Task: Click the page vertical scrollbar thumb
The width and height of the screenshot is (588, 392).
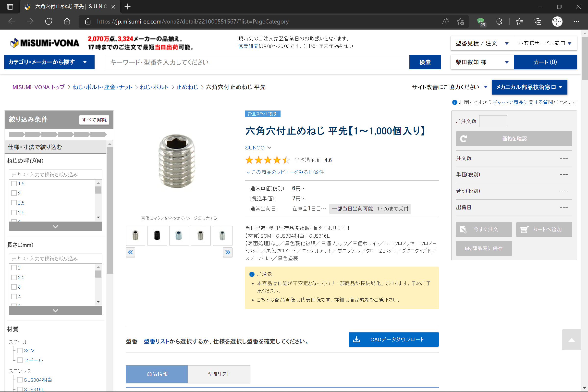Action: 584,59
